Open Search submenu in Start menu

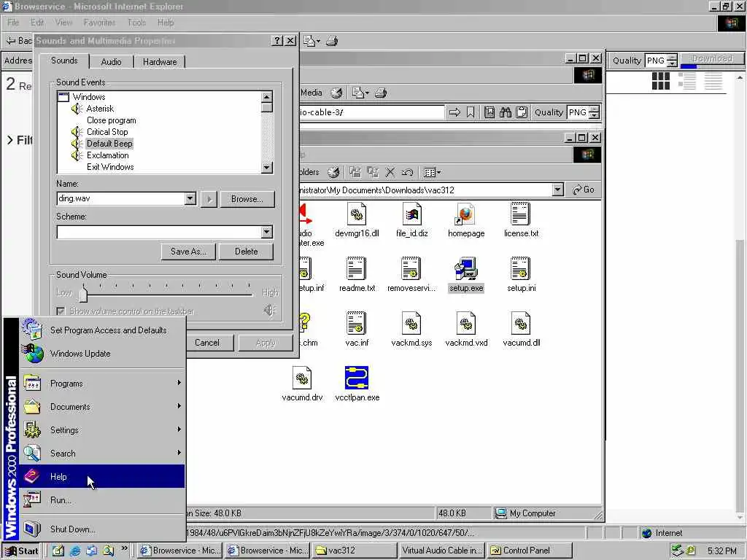pos(101,454)
